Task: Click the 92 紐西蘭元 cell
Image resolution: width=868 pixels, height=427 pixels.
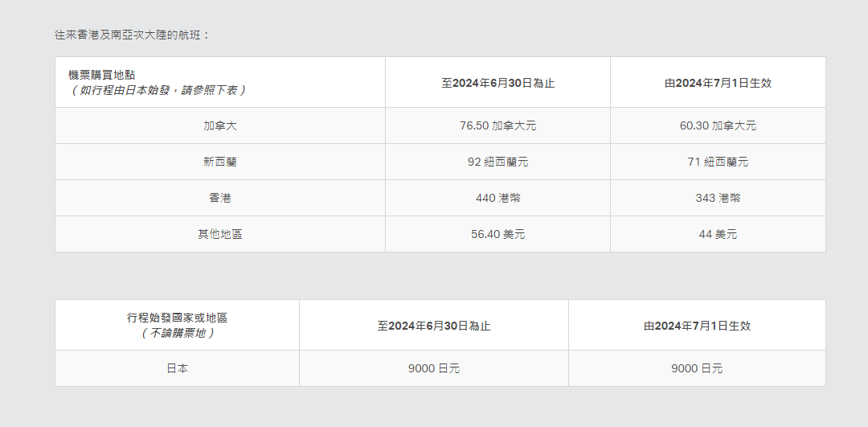Action: coord(497,162)
